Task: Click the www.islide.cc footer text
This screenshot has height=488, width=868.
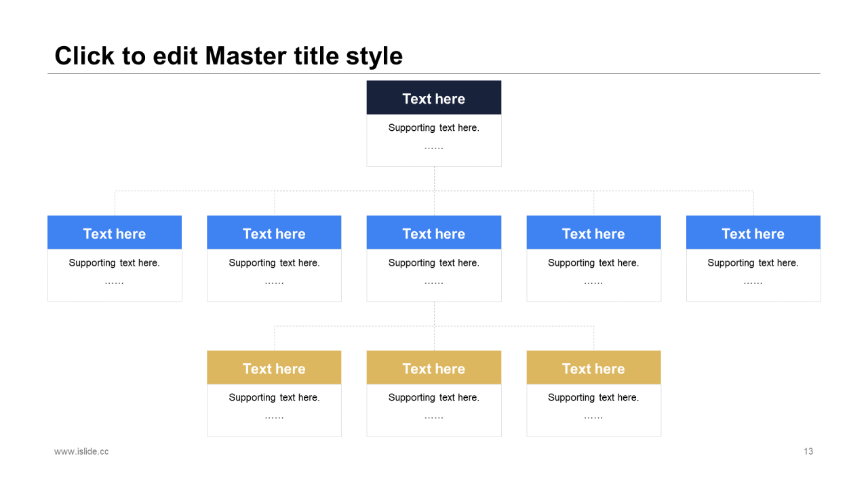Action: pos(81,451)
